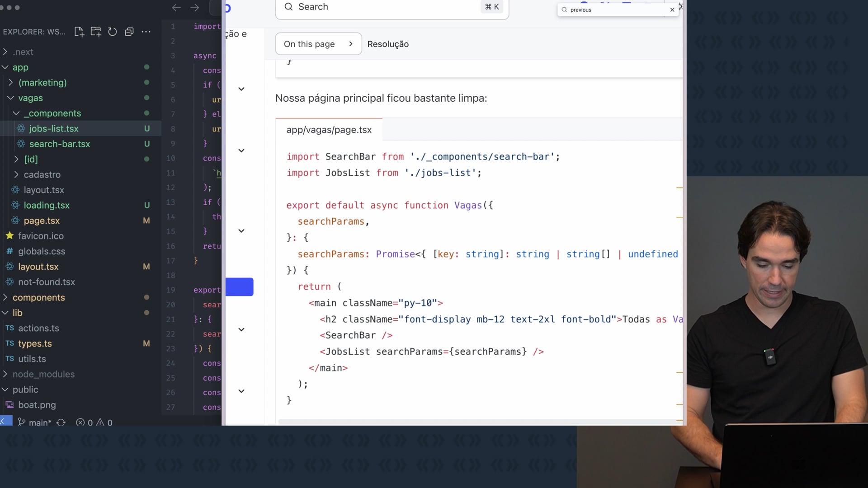Collapse all folders in Explorer
This screenshot has height=488, width=868.
coord(129,32)
